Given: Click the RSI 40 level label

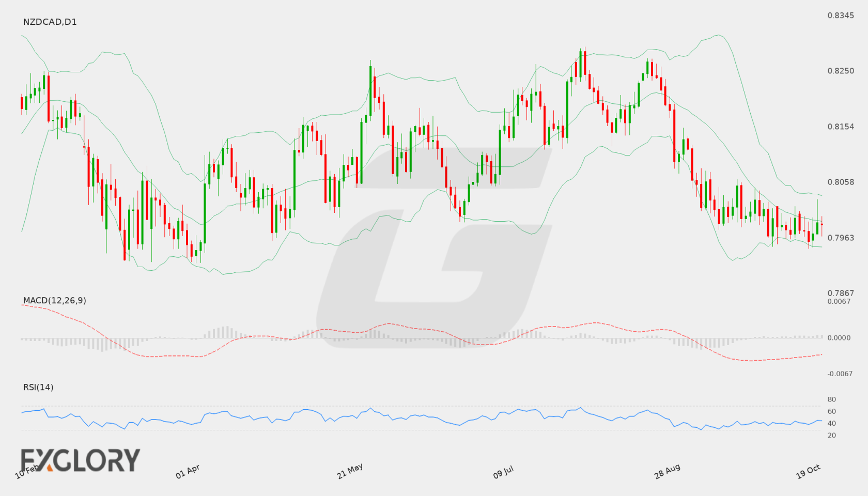Looking at the screenshot, I should [832, 423].
